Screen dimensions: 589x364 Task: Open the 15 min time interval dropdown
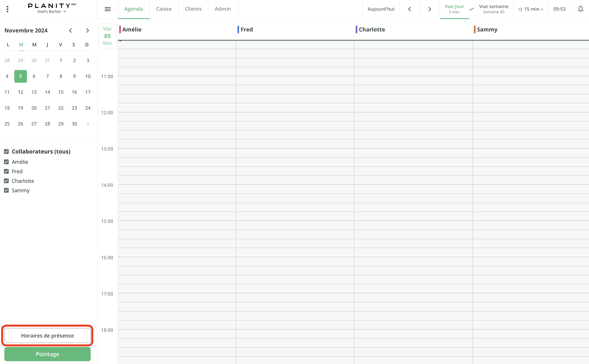(531, 9)
